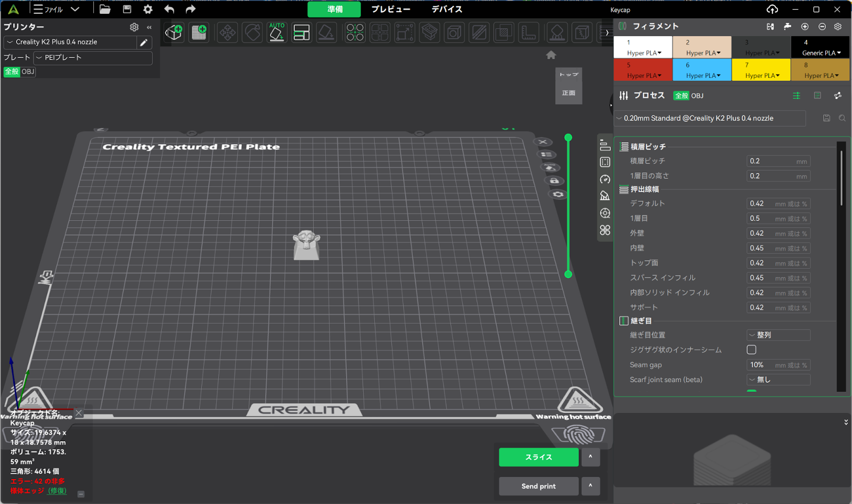The height and width of the screenshot is (504, 852).
Task: Open the PEIプレート plate type dropdown
Action: pos(93,57)
